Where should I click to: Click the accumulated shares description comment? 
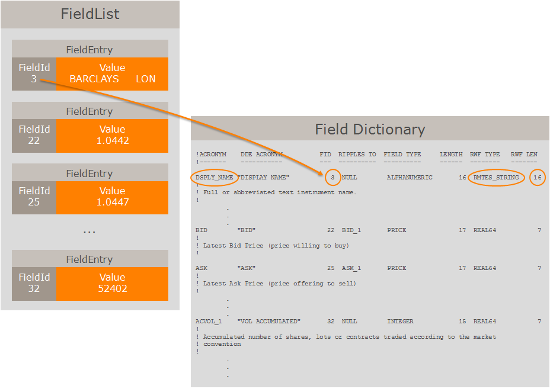pyautogui.click(x=350, y=340)
